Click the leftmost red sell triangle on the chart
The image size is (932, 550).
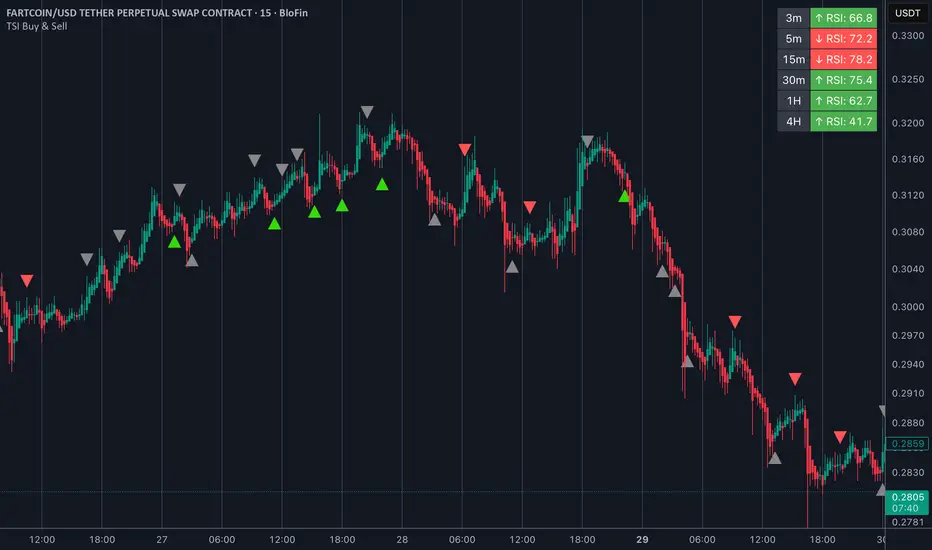27,281
